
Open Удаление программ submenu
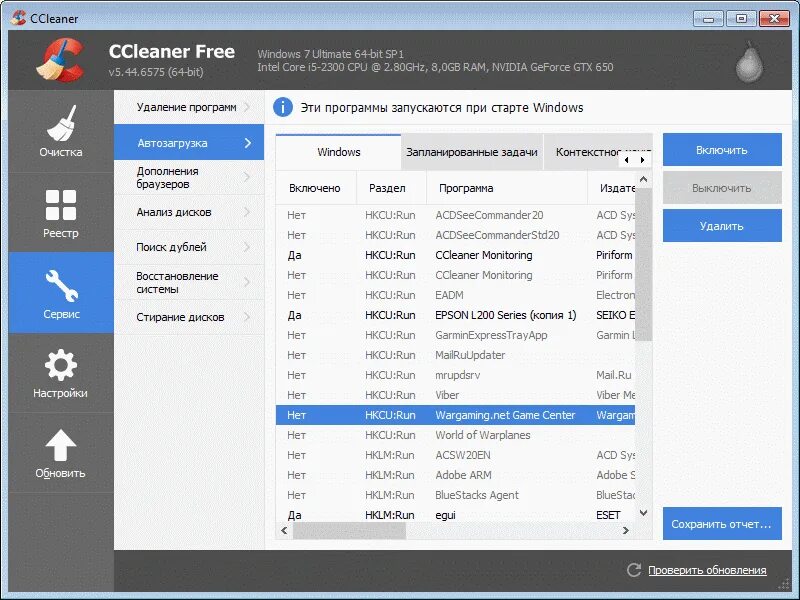coord(189,107)
